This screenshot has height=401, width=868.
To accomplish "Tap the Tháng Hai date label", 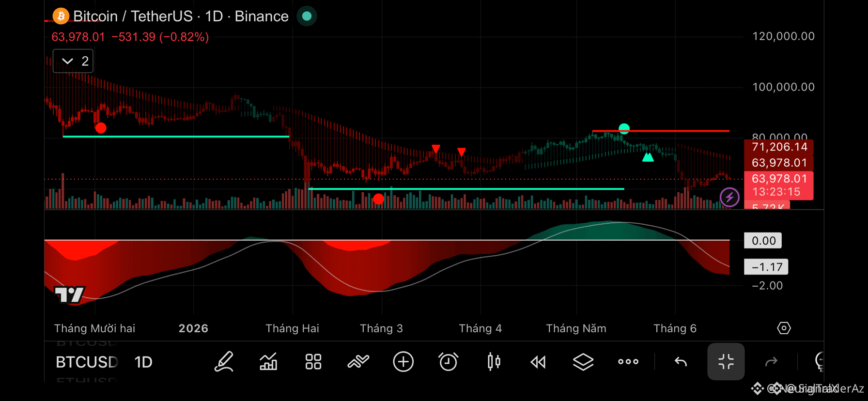I will [292, 328].
